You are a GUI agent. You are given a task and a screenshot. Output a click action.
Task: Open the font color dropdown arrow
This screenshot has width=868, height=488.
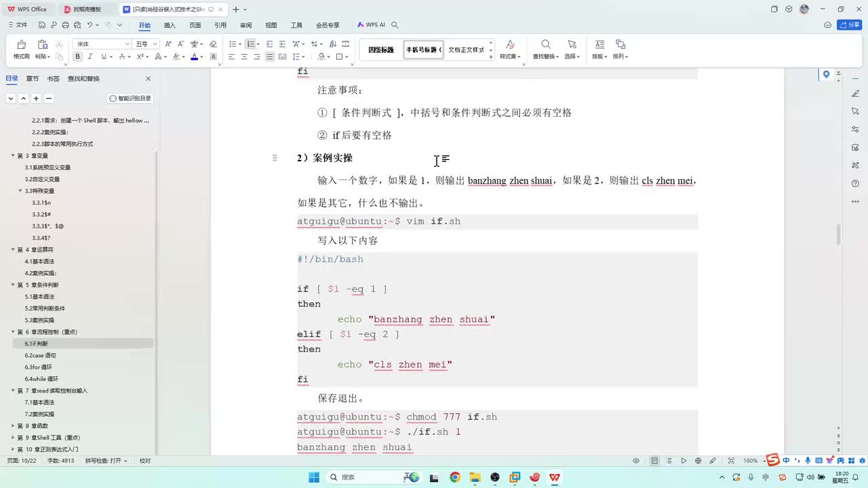pos(202,57)
